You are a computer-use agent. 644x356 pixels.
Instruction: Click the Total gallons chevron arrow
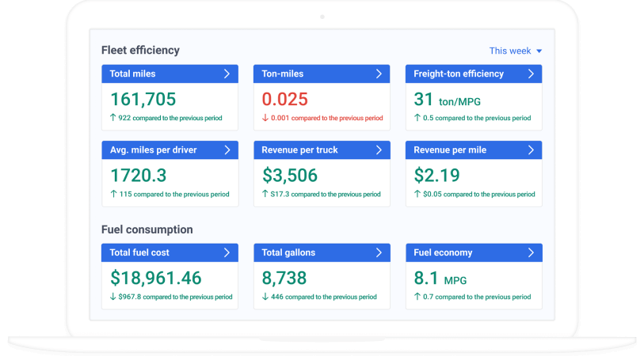tap(379, 252)
